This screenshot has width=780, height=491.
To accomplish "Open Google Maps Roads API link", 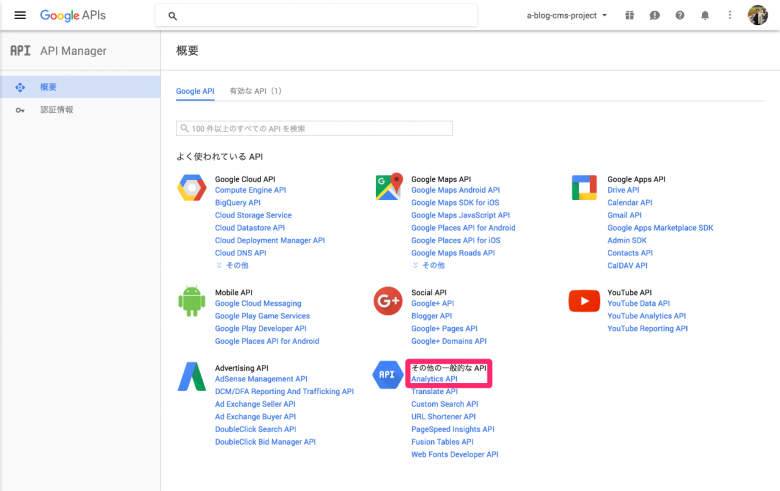I will [453, 253].
